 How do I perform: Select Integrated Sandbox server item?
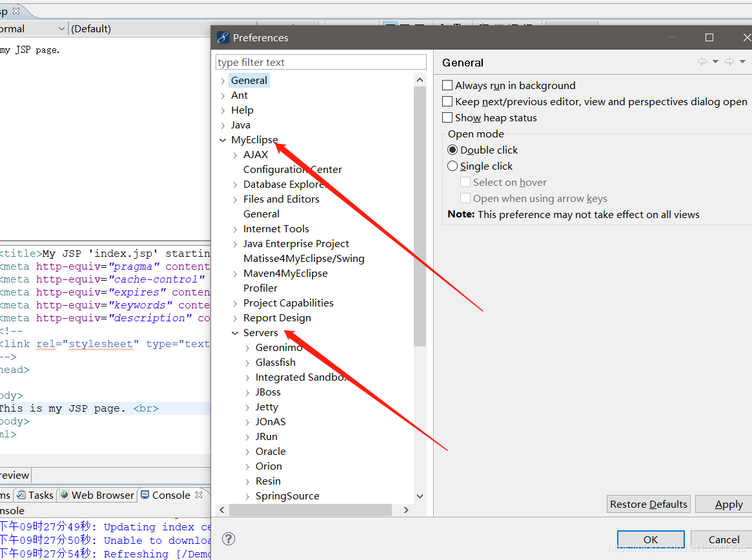pos(301,377)
